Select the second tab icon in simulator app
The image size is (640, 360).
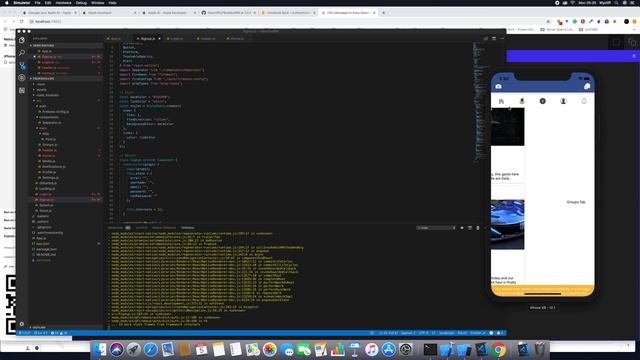point(522,101)
